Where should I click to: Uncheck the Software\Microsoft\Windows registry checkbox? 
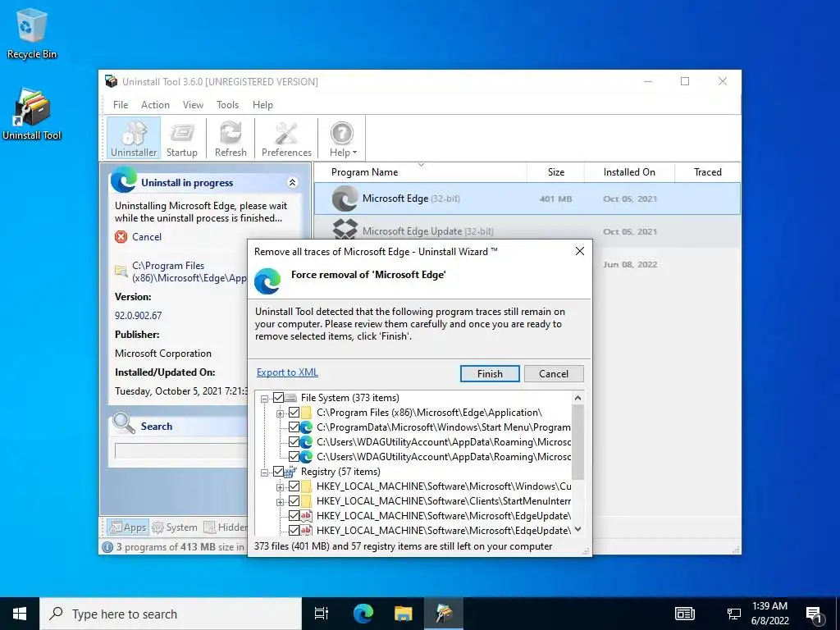coord(294,486)
